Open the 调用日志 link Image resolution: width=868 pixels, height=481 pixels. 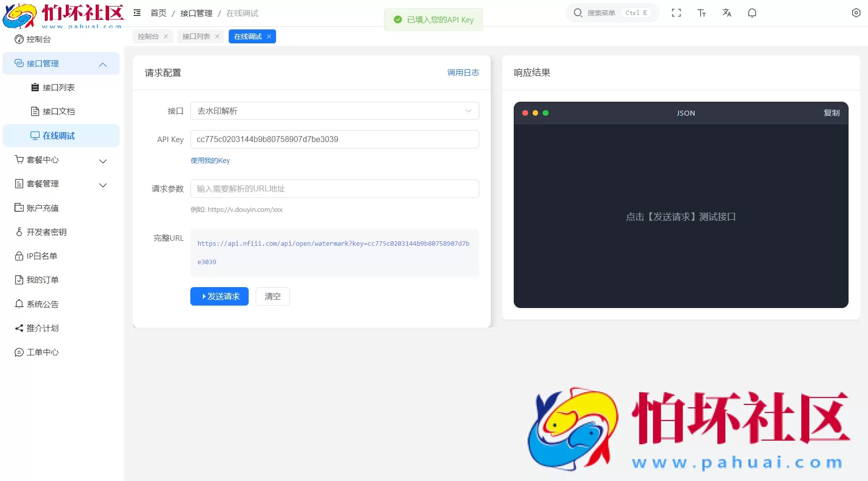click(463, 73)
